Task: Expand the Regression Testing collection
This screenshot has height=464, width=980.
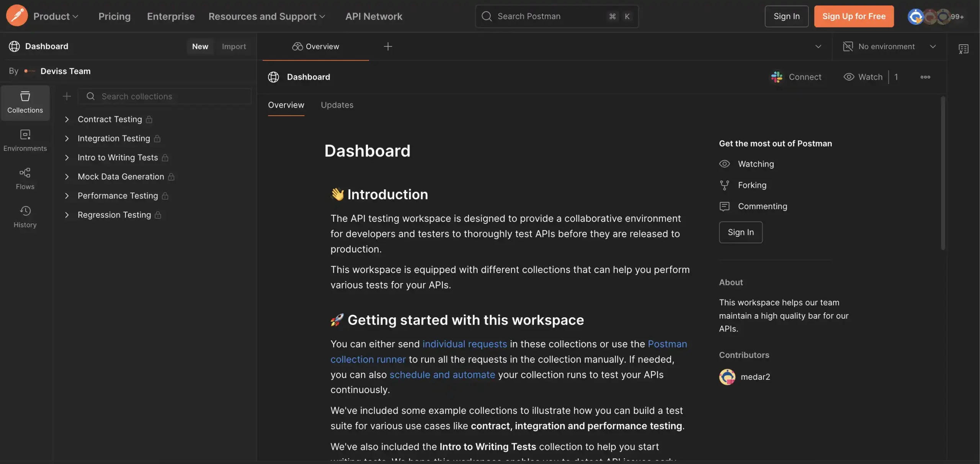Action: click(67, 215)
